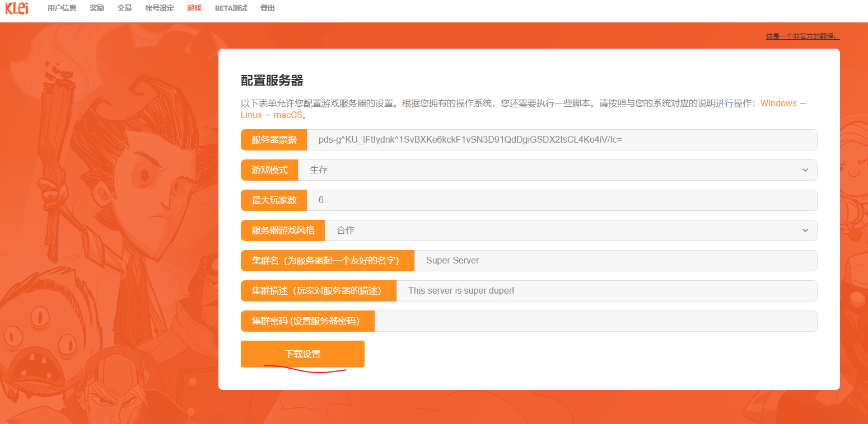Click the 最大玩家数 field showing 6
The width and height of the screenshot is (868, 424).
click(562, 200)
